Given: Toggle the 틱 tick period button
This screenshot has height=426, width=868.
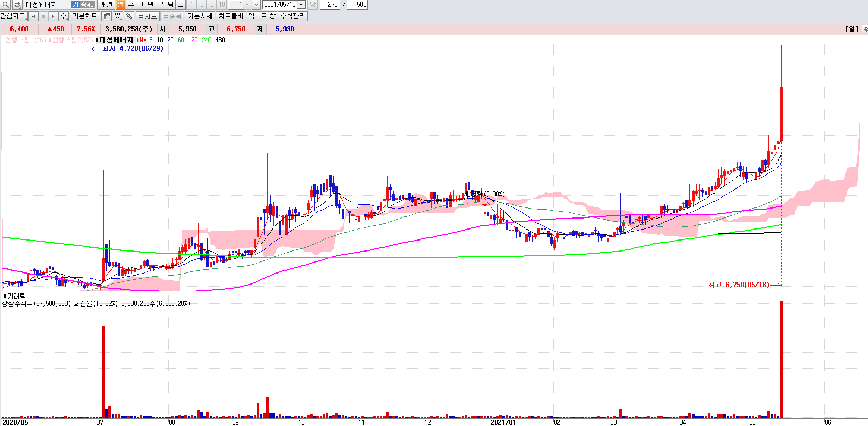Looking at the screenshot, I should click(x=170, y=5).
